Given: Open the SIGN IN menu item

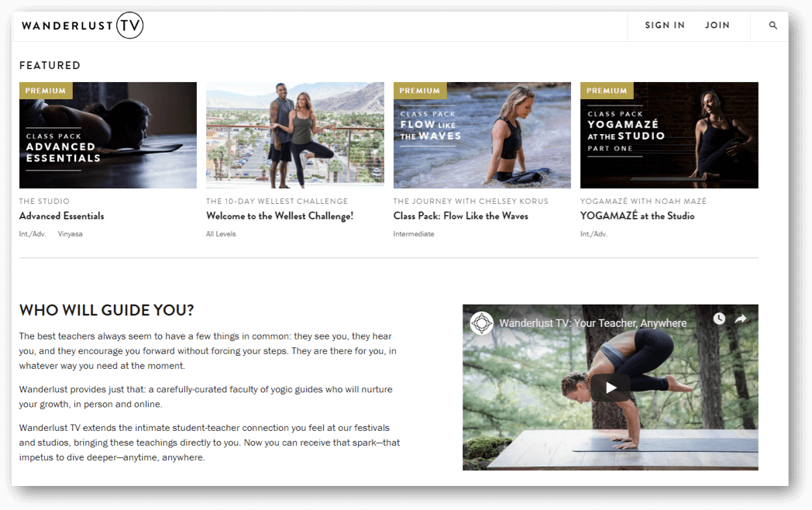Looking at the screenshot, I should [665, 25].
